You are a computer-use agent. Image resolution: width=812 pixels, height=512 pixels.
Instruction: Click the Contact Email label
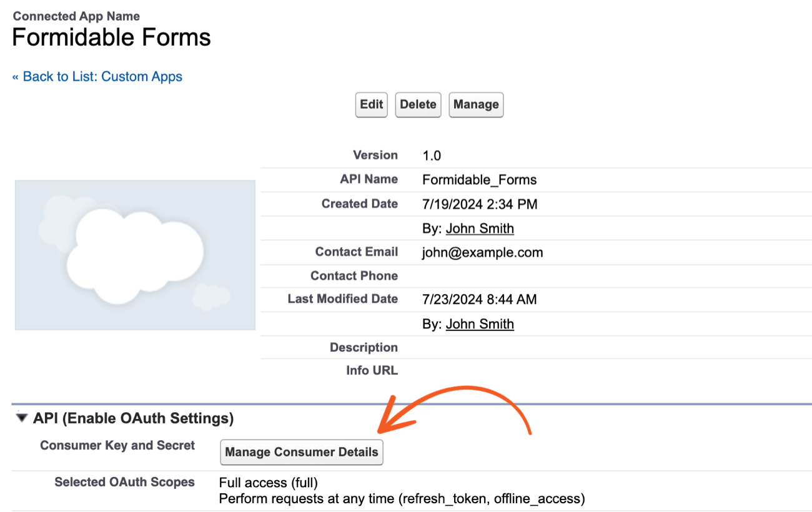pyautogui.click(x=357, y=252)
